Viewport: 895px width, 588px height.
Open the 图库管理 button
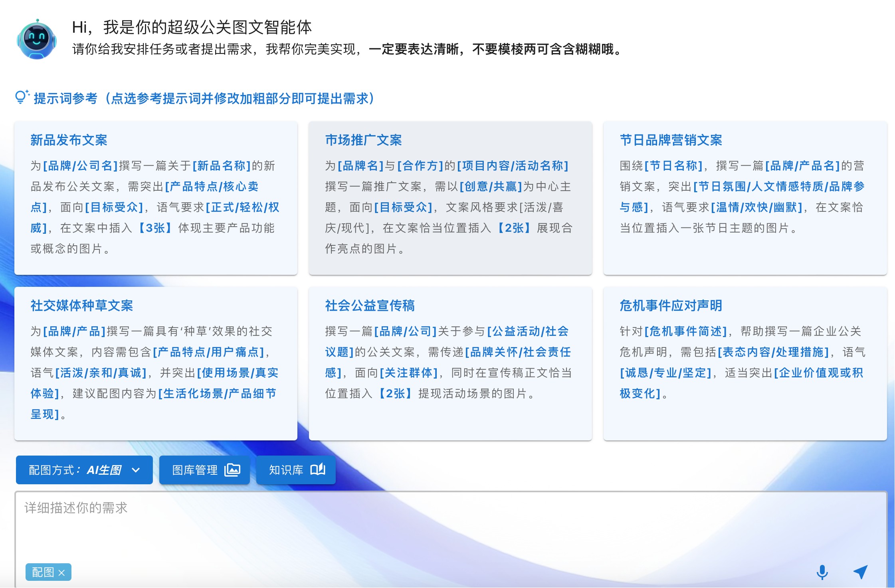point(204,470)
